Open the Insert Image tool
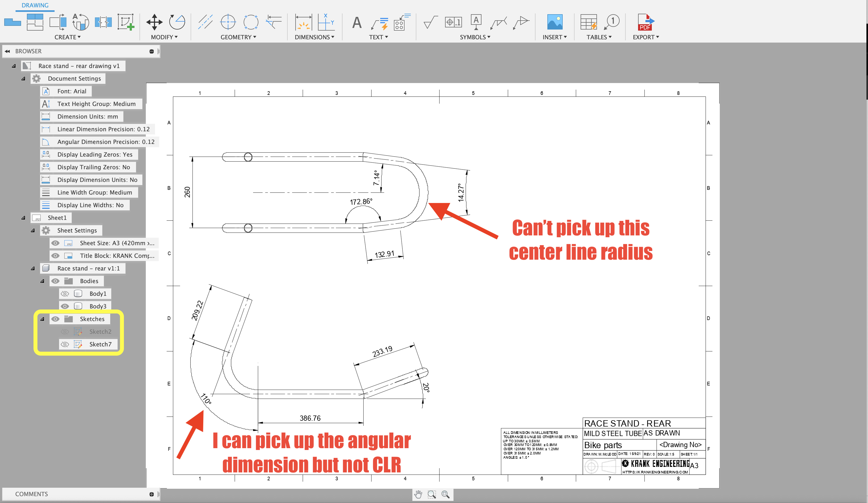Screen dimensions: 868x503 coord(554,22)
